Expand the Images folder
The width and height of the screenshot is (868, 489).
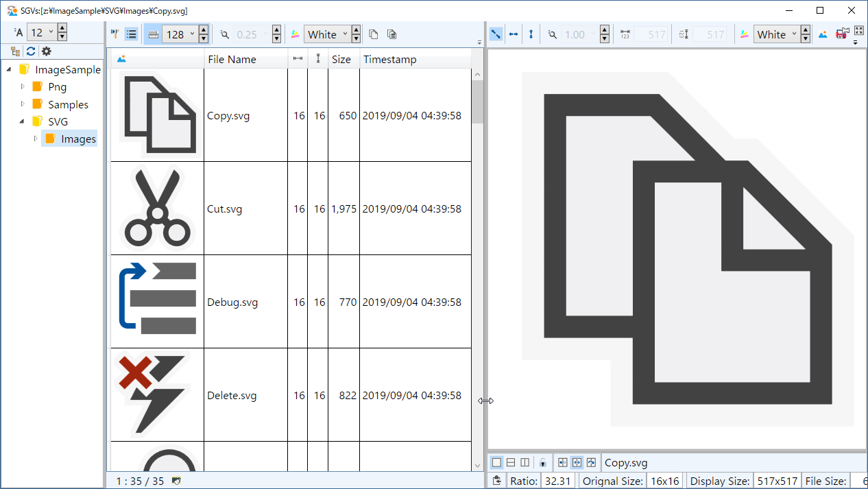tap(36, 139)
